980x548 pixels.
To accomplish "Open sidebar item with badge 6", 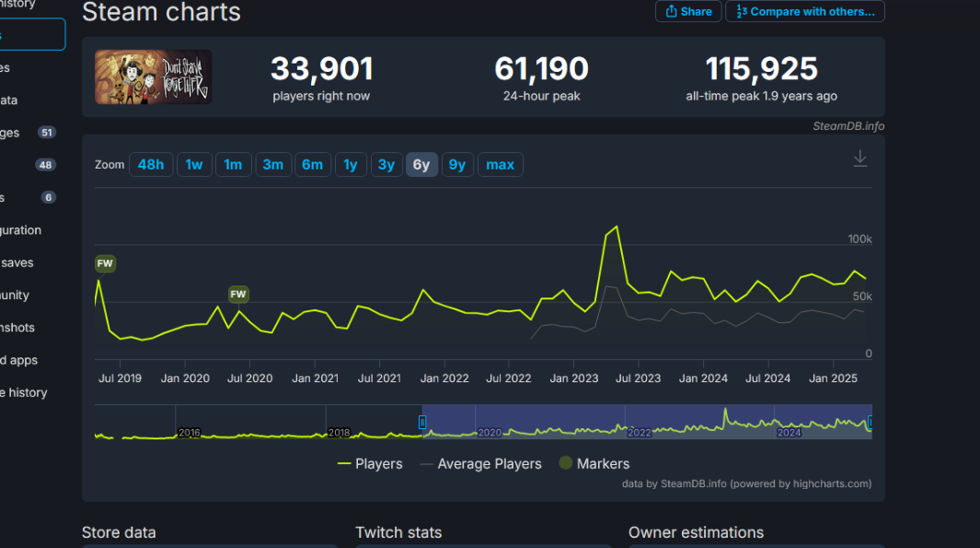I will (x=29, y=198).
